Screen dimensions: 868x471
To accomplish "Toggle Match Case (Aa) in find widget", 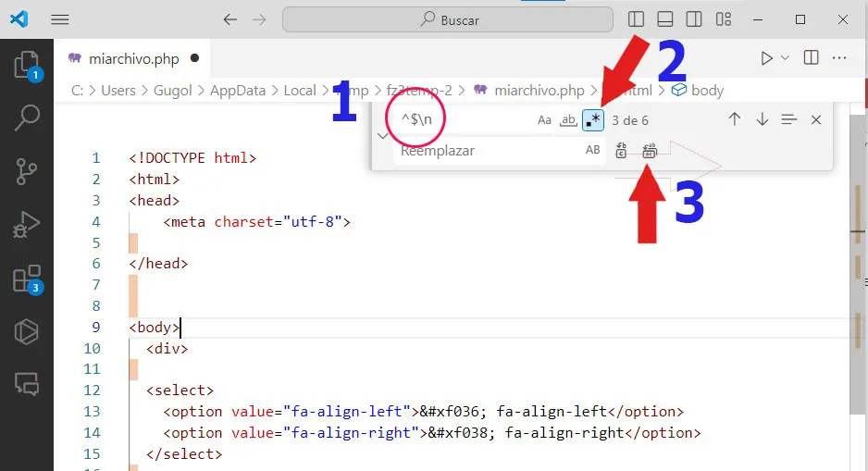I will [544, 120].
